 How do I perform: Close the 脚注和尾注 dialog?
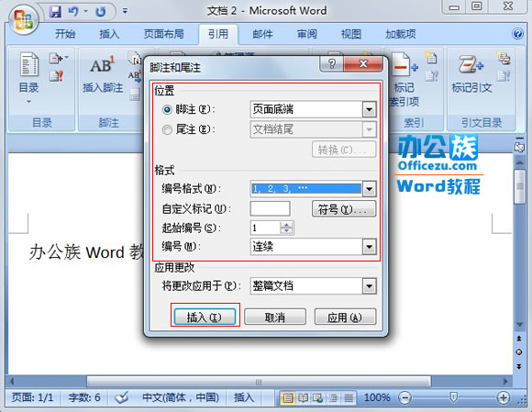click(x=363, y=64)
